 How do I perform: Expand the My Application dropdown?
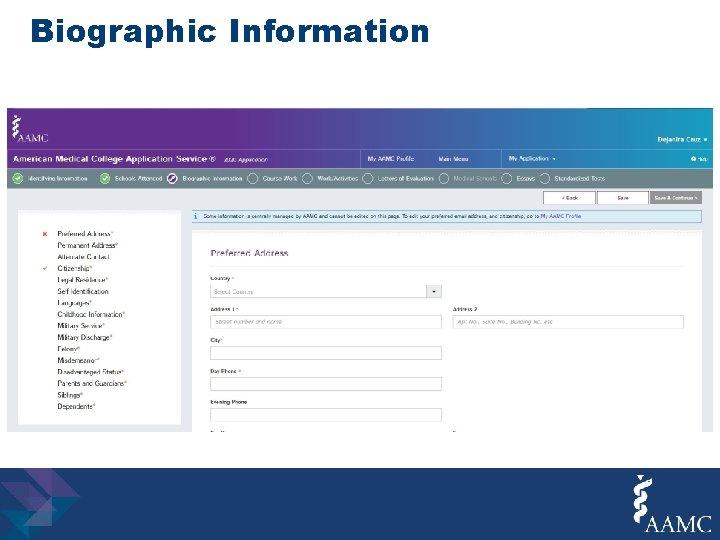click(532, 159)
